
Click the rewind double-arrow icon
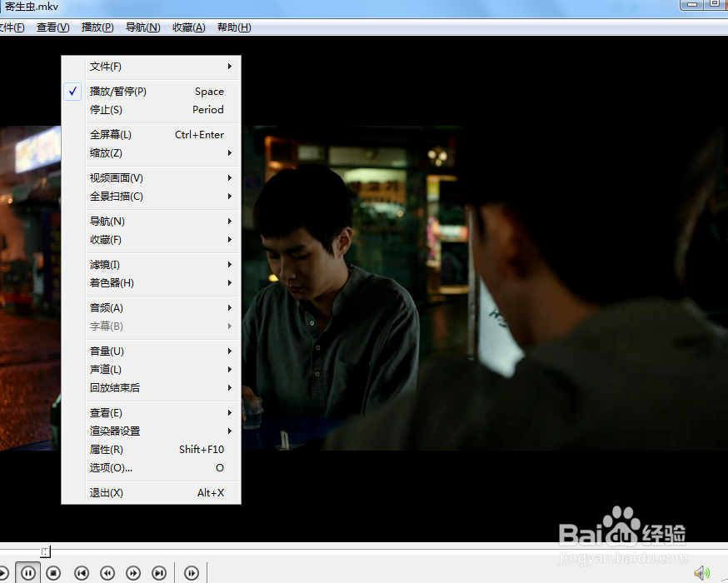click(x=107, y=573)
